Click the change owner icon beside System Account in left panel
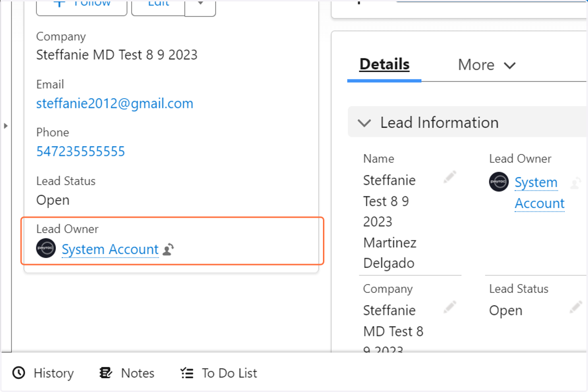This screenshot has height=392, width=588. (x=168, y=250)
